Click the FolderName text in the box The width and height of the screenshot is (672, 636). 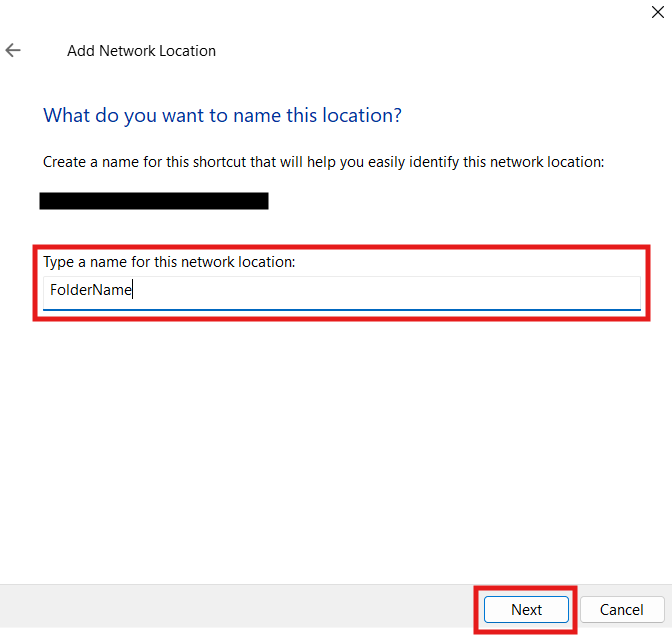click(x=90, y=291)
